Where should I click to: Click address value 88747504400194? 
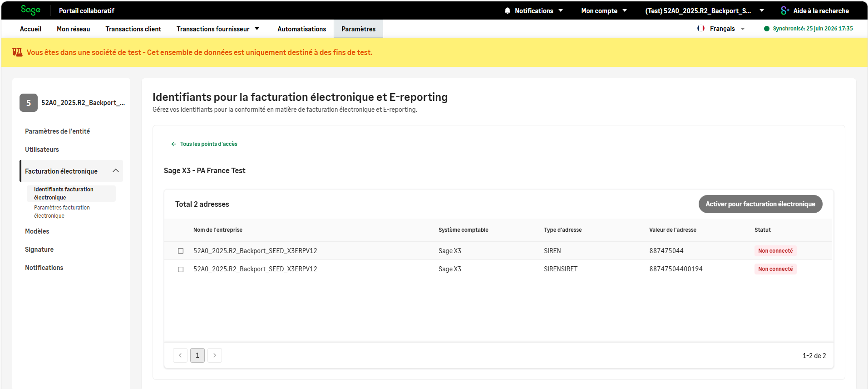point(676,269)
